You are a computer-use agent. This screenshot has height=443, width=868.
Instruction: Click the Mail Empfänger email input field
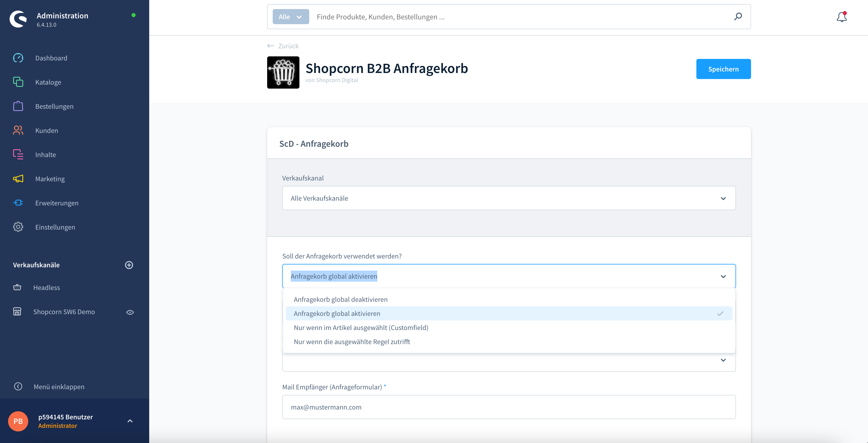tap(508, 407)
